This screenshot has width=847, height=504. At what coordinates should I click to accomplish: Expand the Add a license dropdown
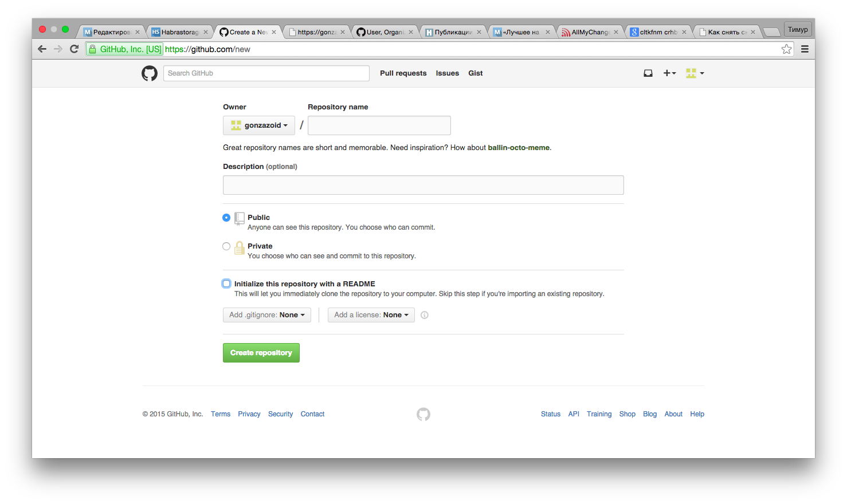tap(371, 315)
